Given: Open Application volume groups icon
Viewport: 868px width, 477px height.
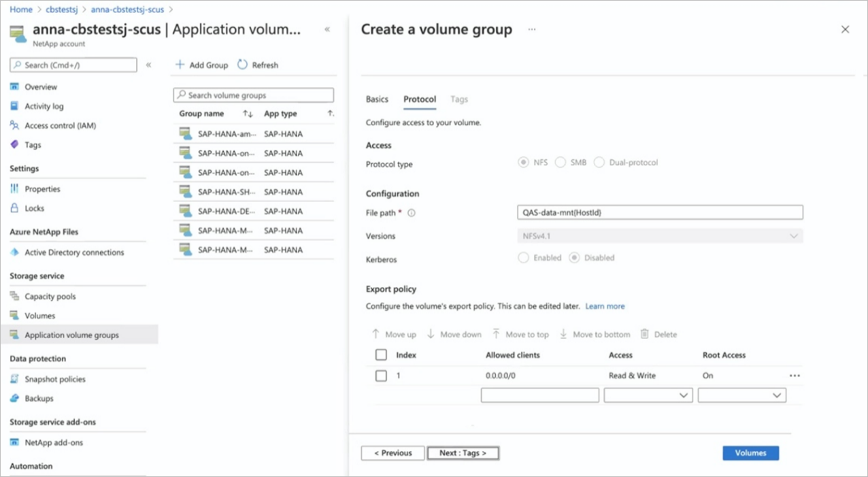Looking at the screenshot, I should (x=14, y=335).
